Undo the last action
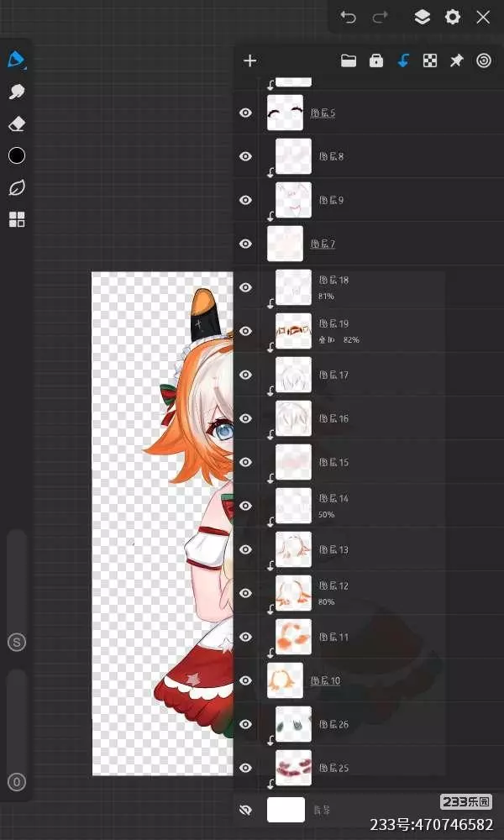Image resolution: width=504 pixels, height=840 pixels. [x=348, y=18]
